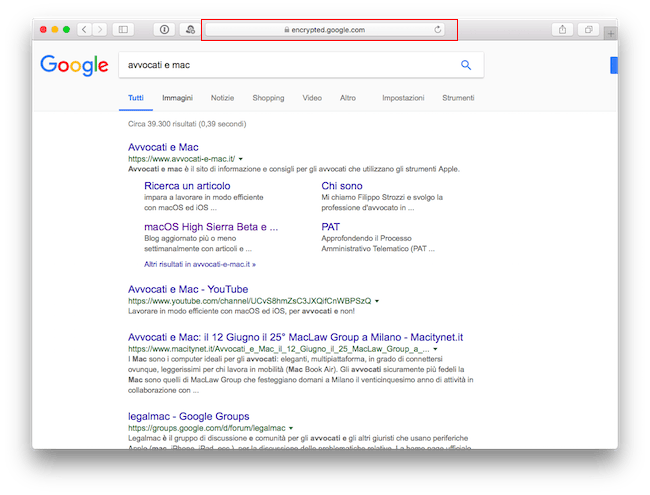The image size is (650, 495).
Task: Click the https://www.avvocati-e-mac.it/ green URL
Action: pos(182,159)
